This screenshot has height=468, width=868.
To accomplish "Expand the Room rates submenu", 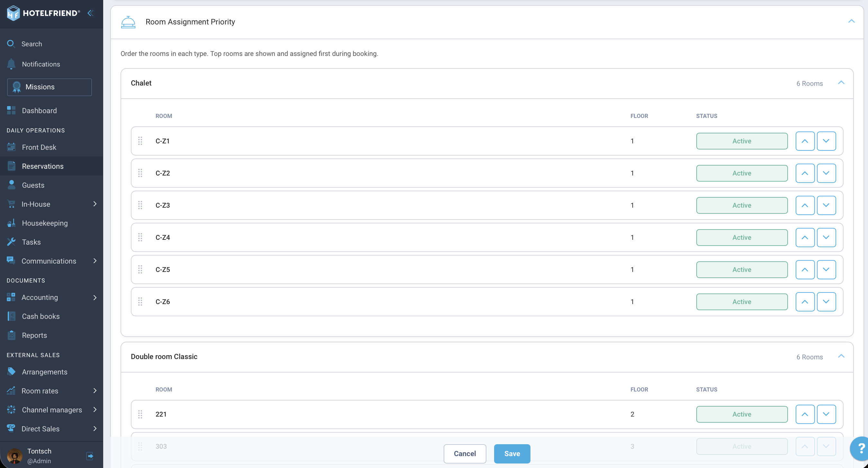I will point(95,391).
